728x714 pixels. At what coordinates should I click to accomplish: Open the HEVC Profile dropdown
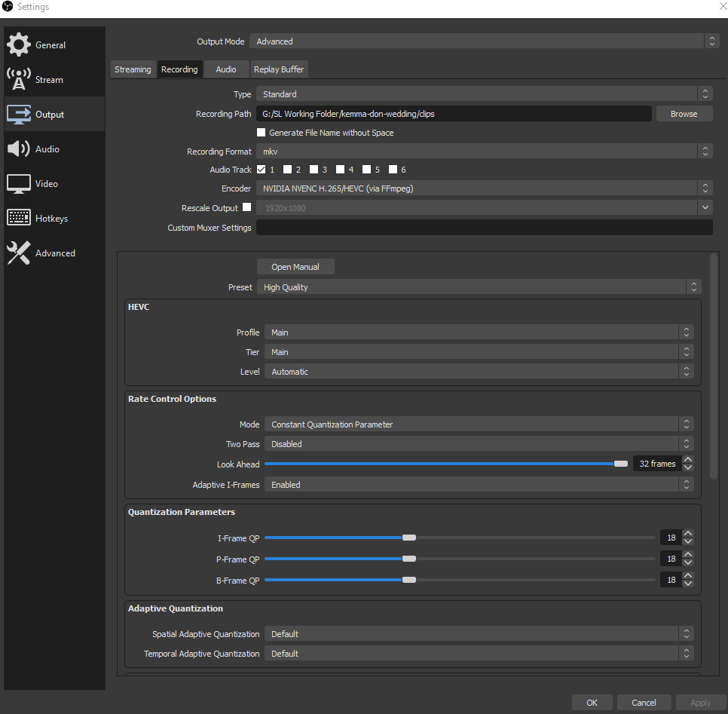coord(479,332)
